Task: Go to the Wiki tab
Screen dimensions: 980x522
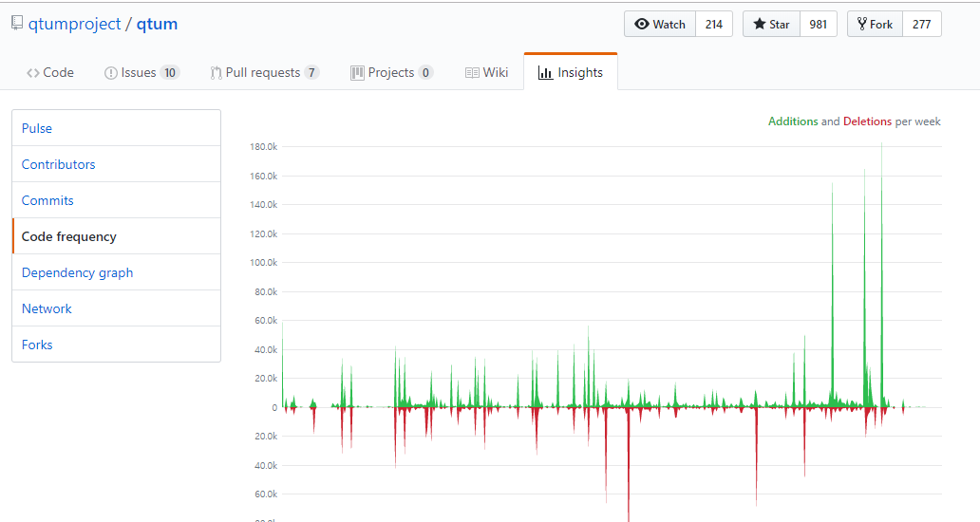Action: tap(486, 72)
